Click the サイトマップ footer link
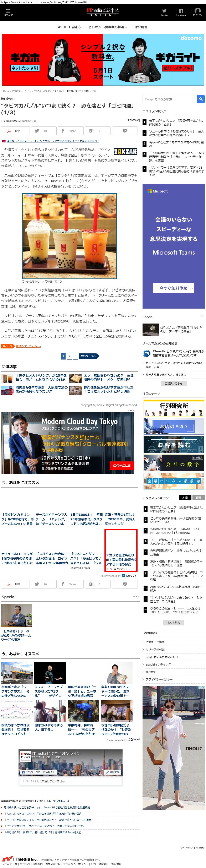 pyautogui.click(x=187, y=847)
